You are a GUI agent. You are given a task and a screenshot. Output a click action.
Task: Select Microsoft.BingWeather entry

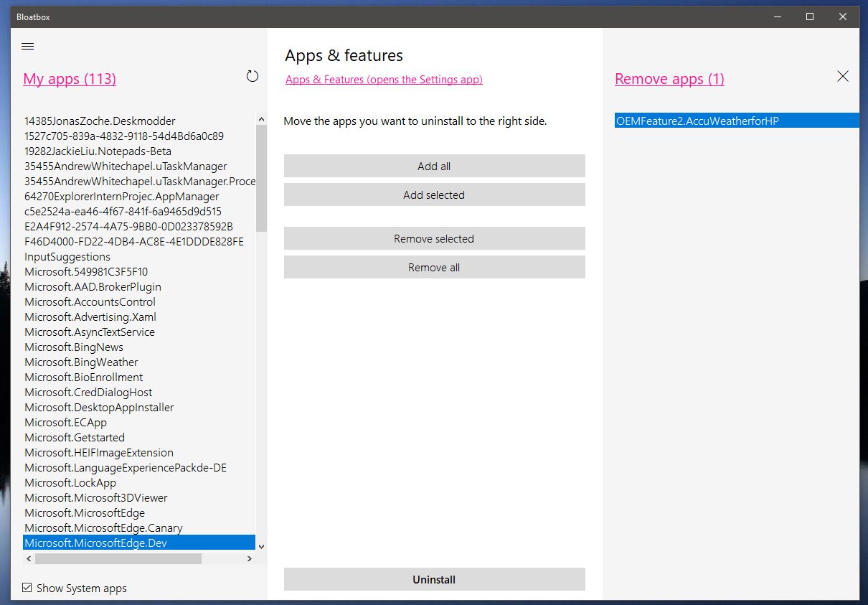139,362
